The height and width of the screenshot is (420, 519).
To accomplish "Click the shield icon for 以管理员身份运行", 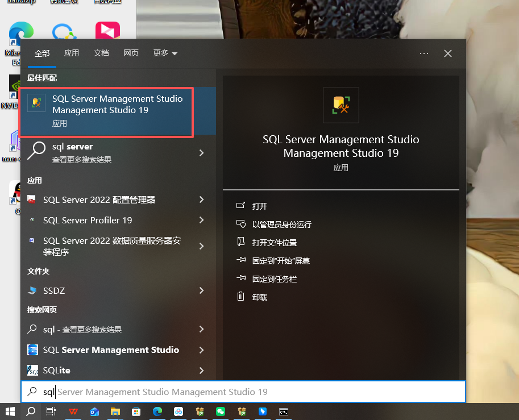I will point(241,224).
